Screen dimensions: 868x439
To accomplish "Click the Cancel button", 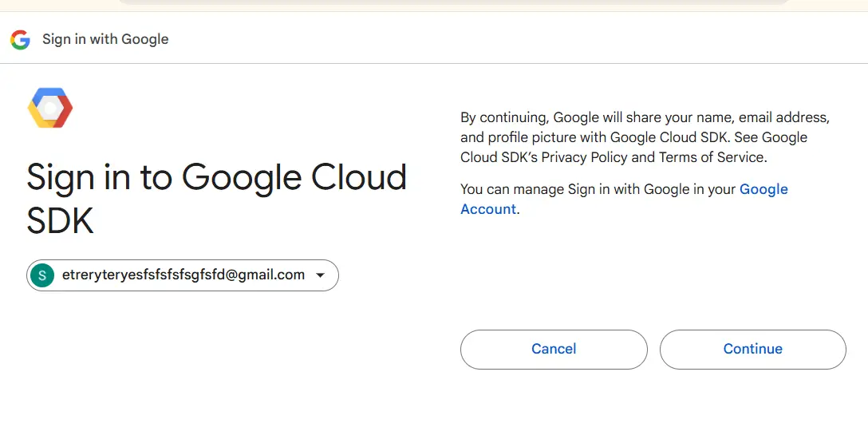I will coord(554,350).
